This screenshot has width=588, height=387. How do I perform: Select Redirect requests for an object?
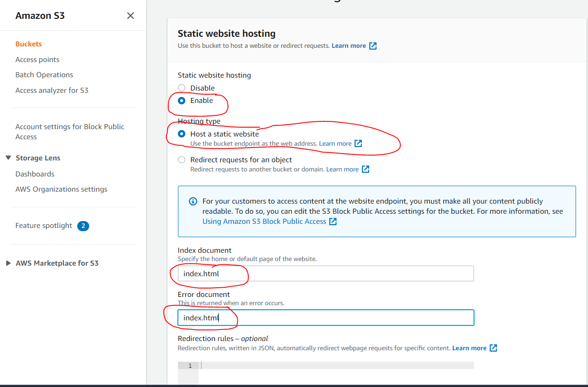click(x=182, y=160)
